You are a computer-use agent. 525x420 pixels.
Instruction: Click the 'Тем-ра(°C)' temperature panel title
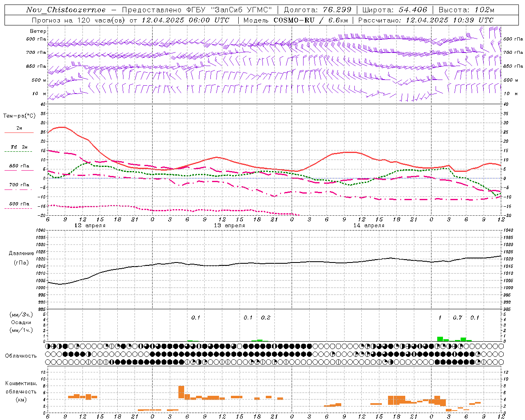[x=19, y=116]
